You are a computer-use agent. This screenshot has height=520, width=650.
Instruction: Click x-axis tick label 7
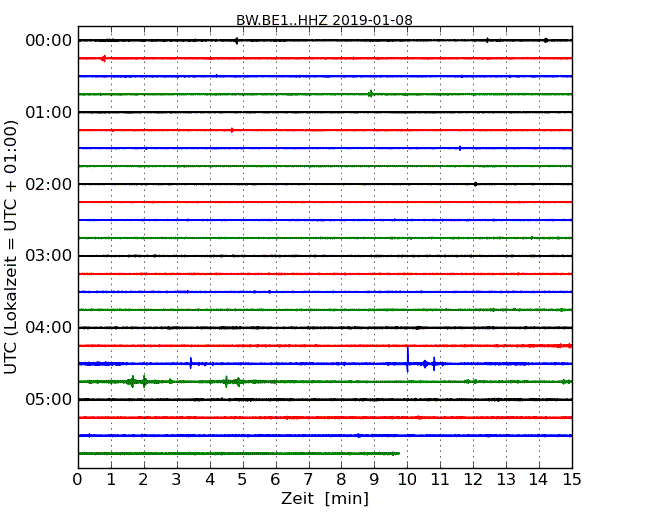(308, 479)
